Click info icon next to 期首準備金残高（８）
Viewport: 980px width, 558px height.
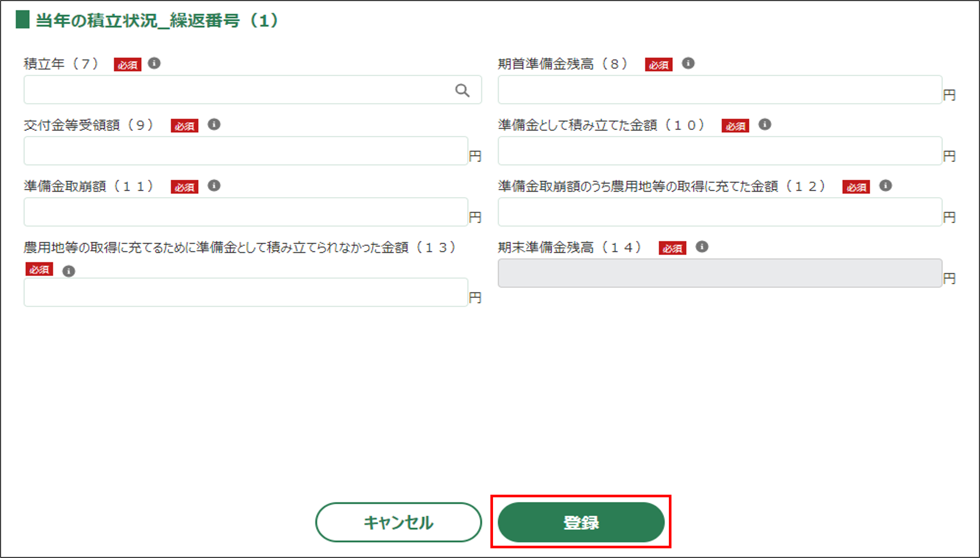(x=688, y=63)
